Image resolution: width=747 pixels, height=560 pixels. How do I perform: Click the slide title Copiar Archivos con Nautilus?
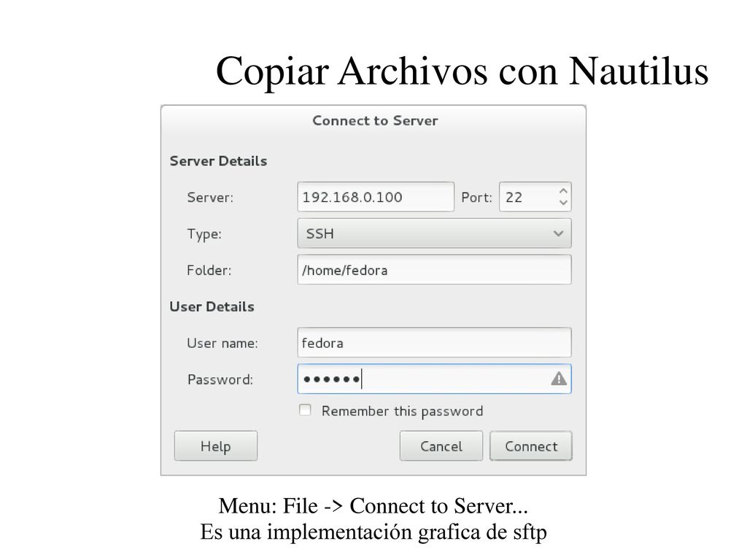(x=462, y=71)
